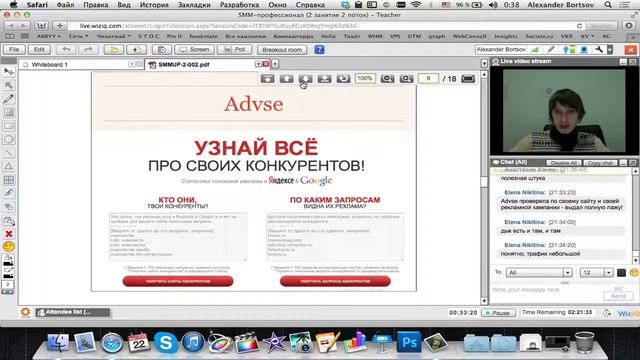The image size is (640, 360).
Task: Open the wrench settings icon
Action: (599, 49)
